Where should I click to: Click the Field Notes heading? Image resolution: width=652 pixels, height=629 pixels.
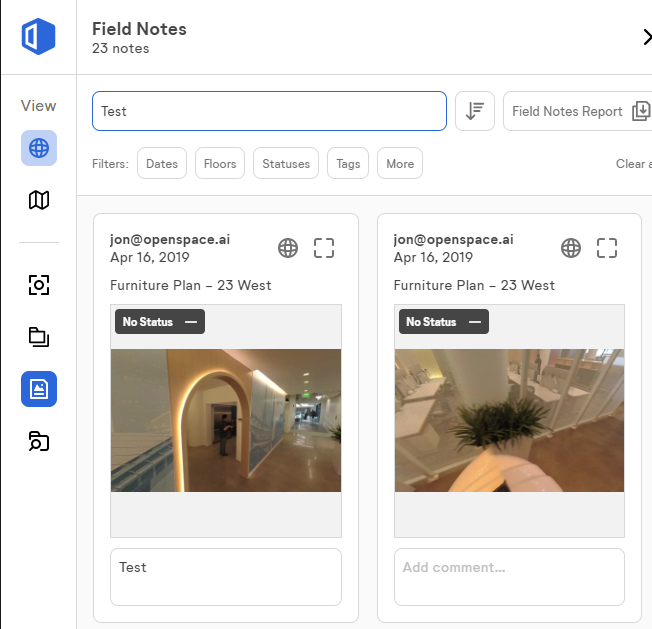[x=139, y=29]
